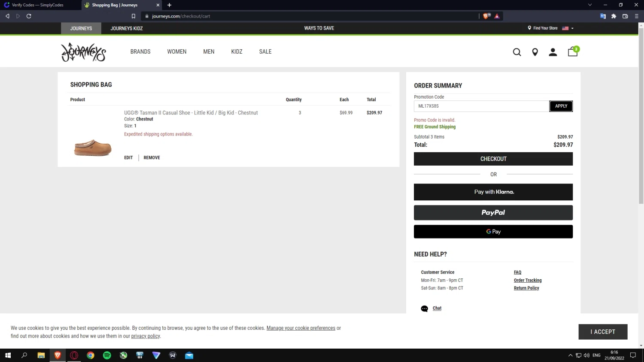
Task: Click Ways to Save link
Action: [319, 28]
